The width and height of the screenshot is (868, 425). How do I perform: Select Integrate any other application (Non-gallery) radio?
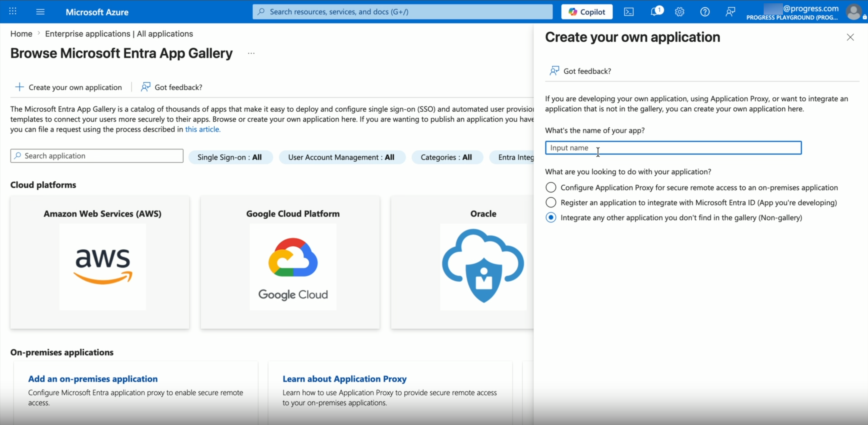551,218
